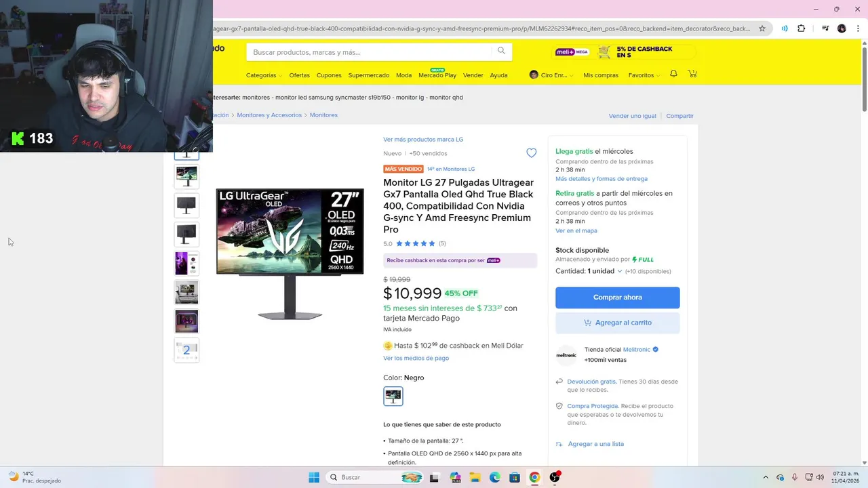
Task: Go to the Vender page
Action: (473, 75)
